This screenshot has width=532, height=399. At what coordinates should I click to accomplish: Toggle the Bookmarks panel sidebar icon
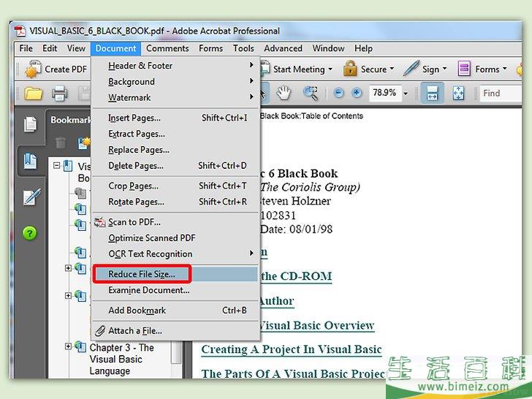coord(30,161)
